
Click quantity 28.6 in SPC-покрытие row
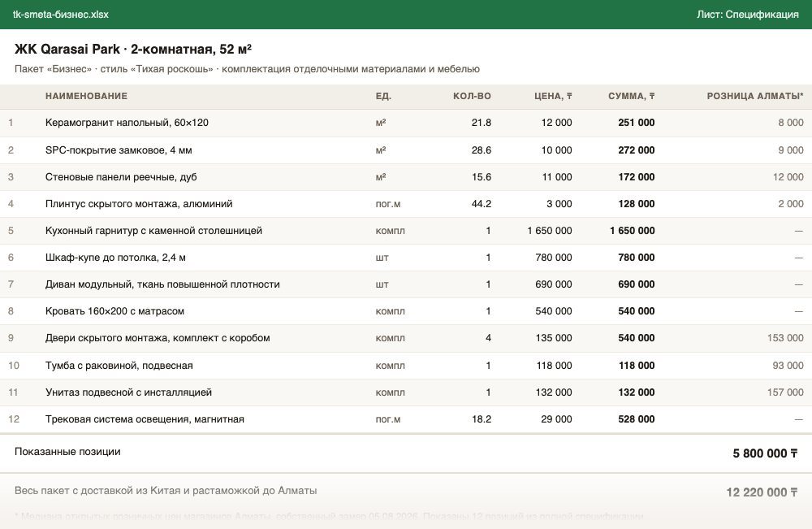point(482,150)
